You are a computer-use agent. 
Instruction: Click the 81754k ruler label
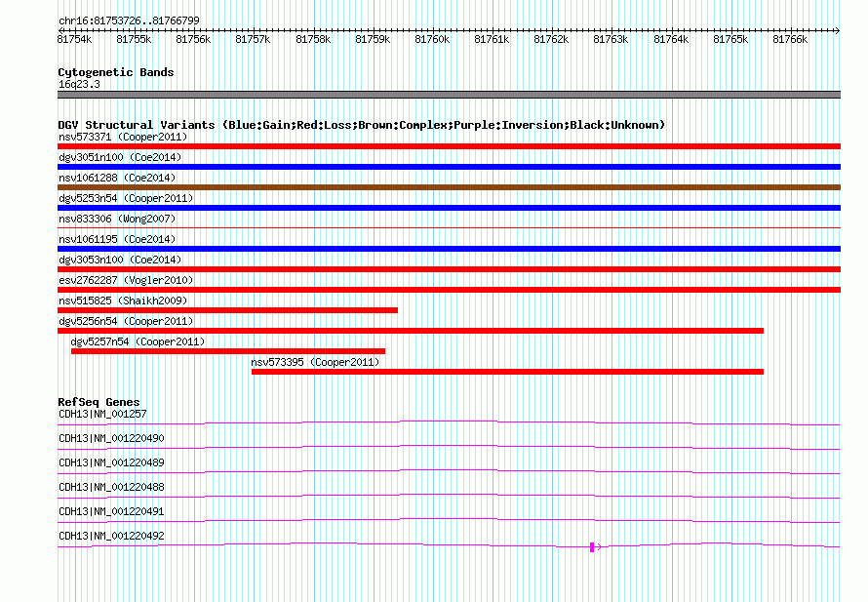click(x=75, y=39)
